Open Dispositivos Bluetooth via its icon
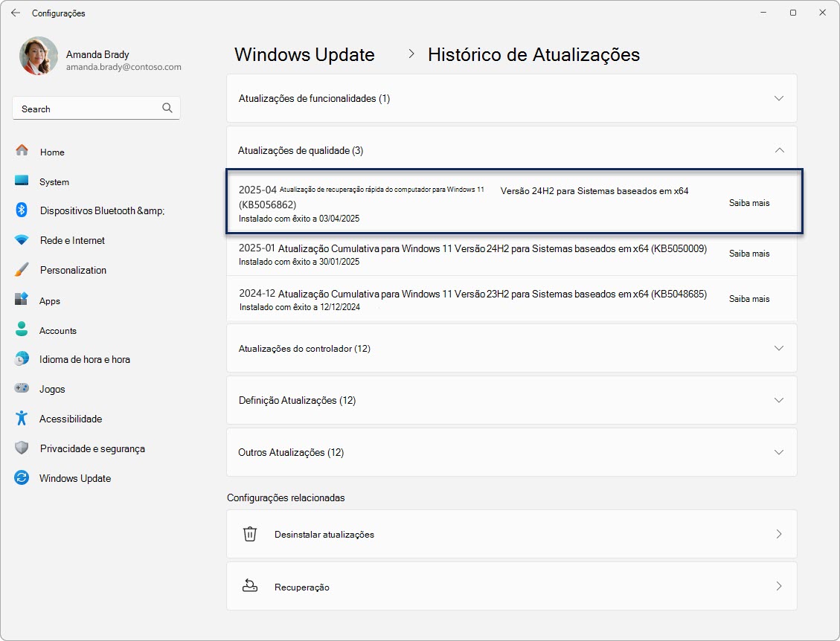 tap(22, 210)
